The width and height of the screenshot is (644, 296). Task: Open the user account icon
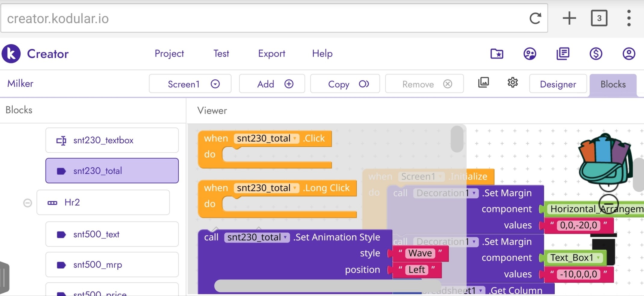pos(629,54)
